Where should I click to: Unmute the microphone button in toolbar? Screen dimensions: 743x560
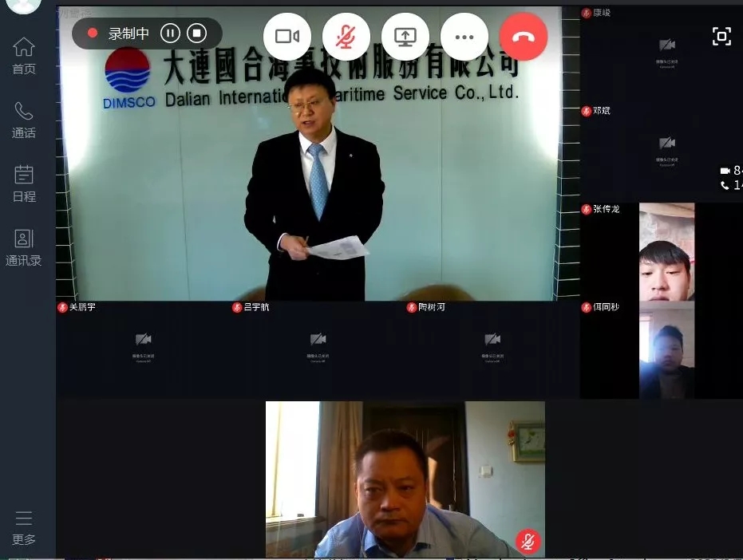pyautogui.click(x=346, y=37)
